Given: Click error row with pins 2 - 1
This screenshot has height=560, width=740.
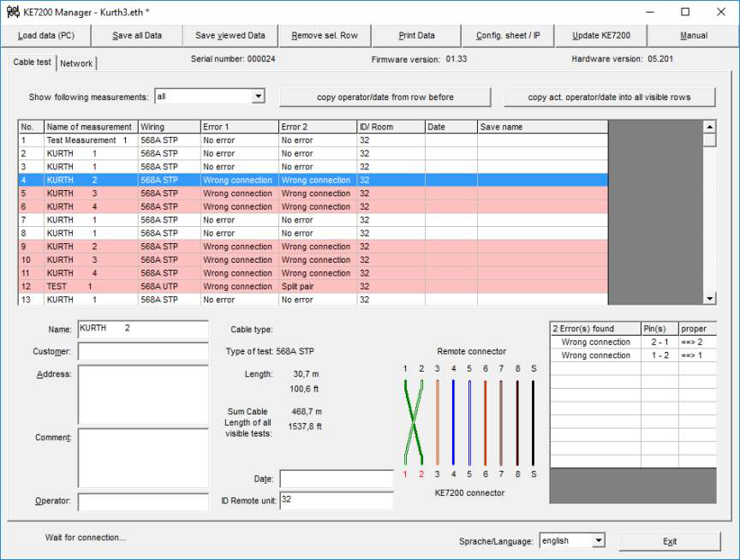Looking at the screenshot, I should [633, 342].
